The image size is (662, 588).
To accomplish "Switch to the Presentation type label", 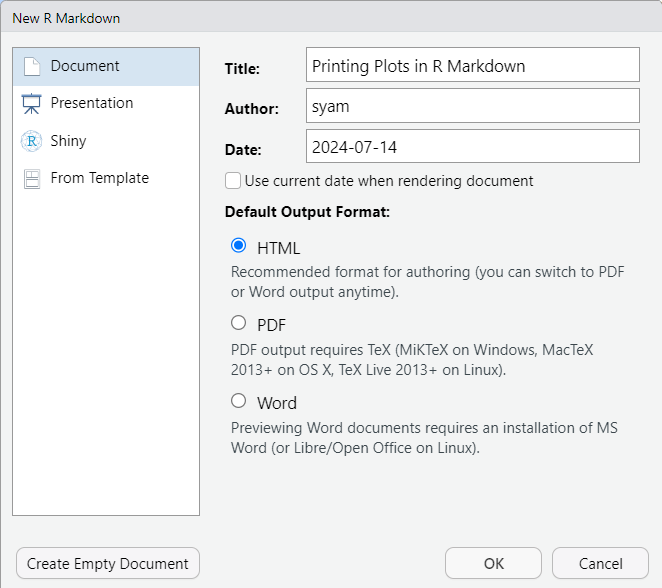I will click(x=92, y=103).
